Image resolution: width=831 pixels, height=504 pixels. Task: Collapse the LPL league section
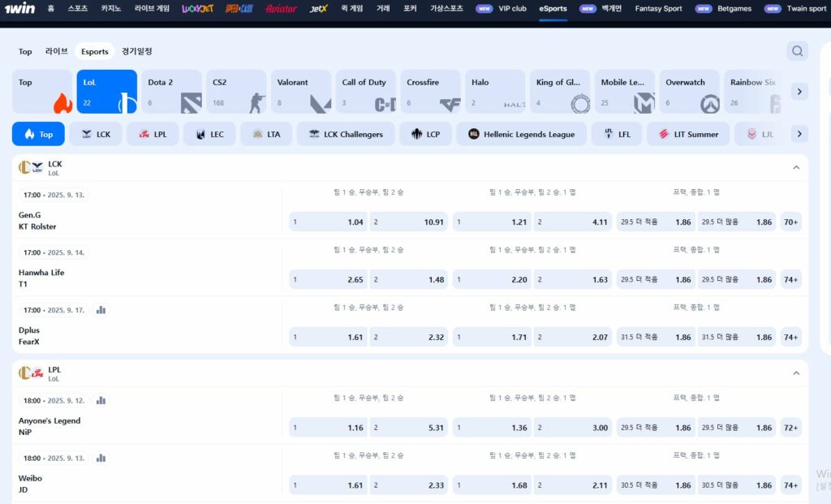pos(796,373)
